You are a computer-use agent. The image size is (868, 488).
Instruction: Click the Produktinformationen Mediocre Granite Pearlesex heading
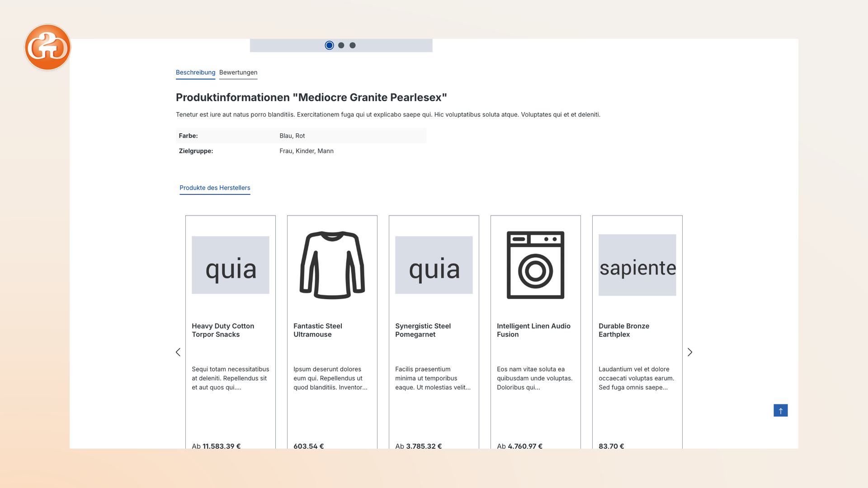(x=311, y=98)
